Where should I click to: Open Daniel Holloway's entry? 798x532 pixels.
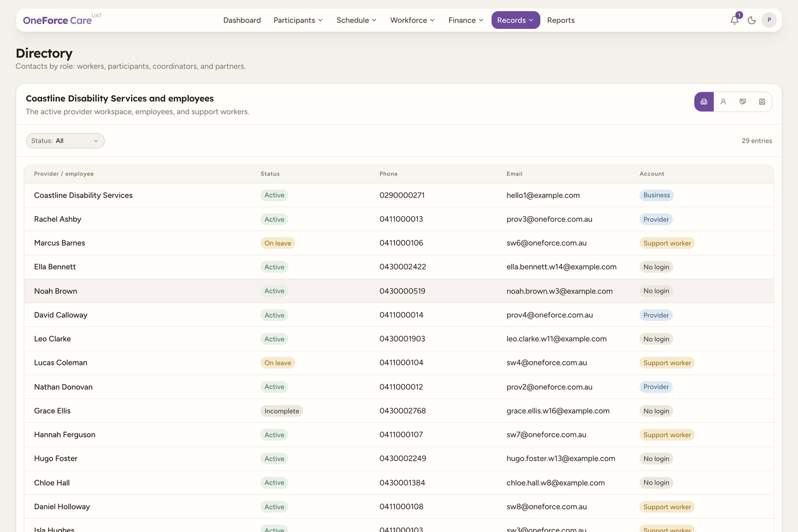[399, 507]
